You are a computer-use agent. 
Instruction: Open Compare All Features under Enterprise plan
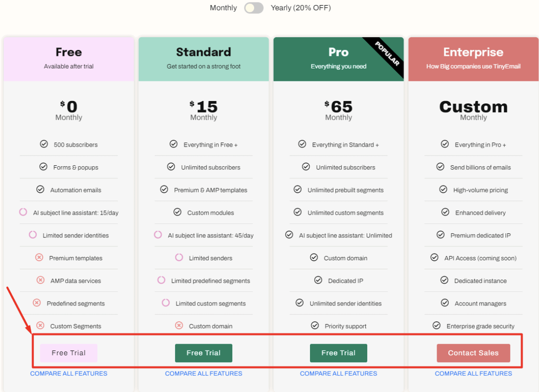point(473,373)
